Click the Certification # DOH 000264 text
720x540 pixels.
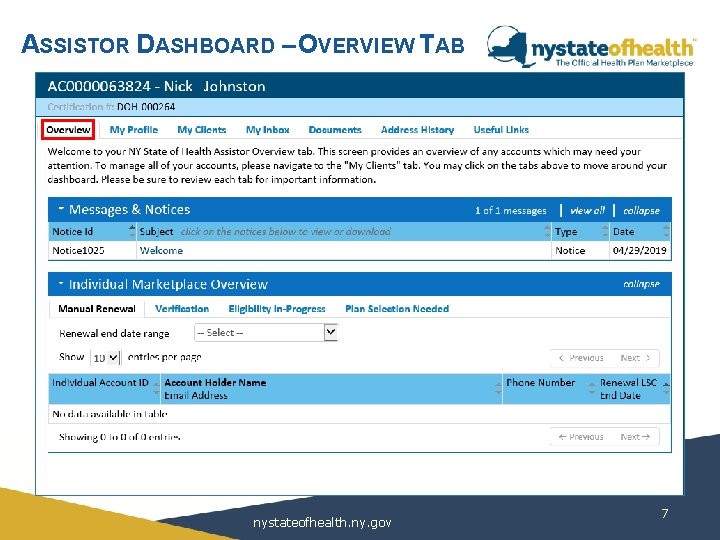(x=111, y=107)
